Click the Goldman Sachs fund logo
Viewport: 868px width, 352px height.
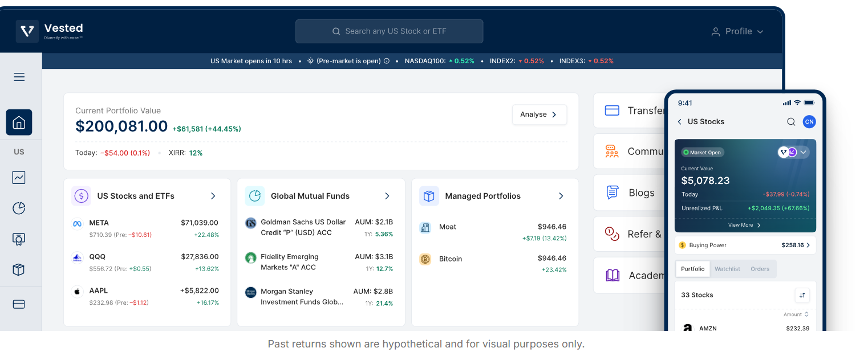click(x=250, y=223)
